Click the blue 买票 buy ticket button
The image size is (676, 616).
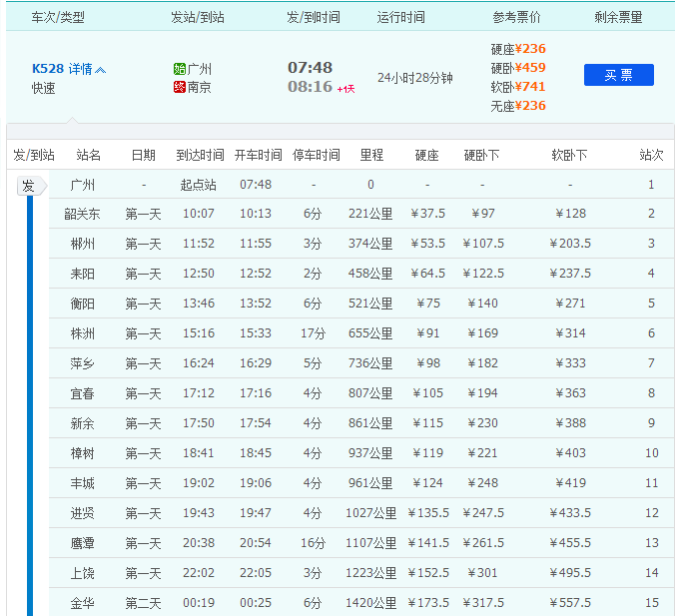click(x=619, y=75)
